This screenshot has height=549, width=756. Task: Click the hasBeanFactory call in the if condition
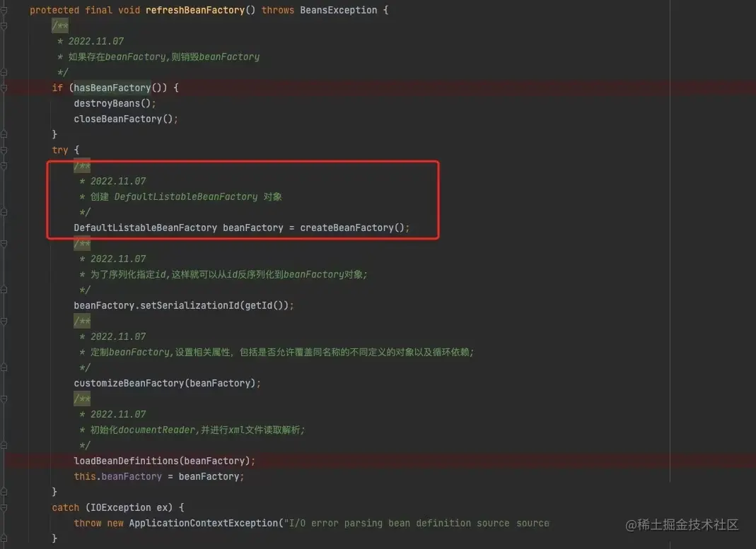(112, 88)
